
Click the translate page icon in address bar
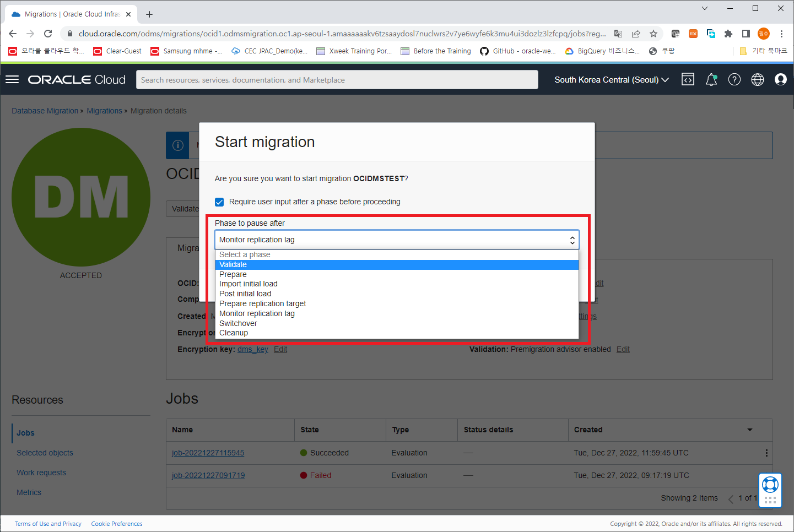click(618, 34)
